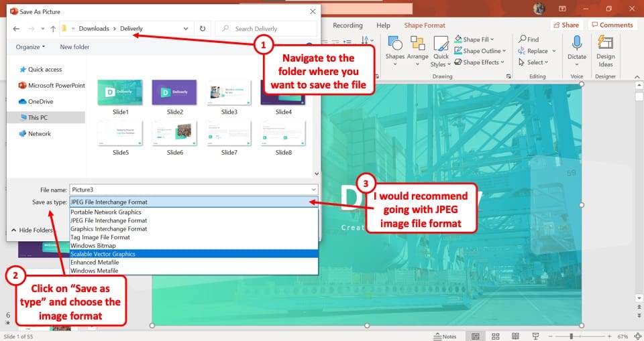Open Quick Styles gallery
This screenshot has height=341, width=644.
tap(441, 52)
